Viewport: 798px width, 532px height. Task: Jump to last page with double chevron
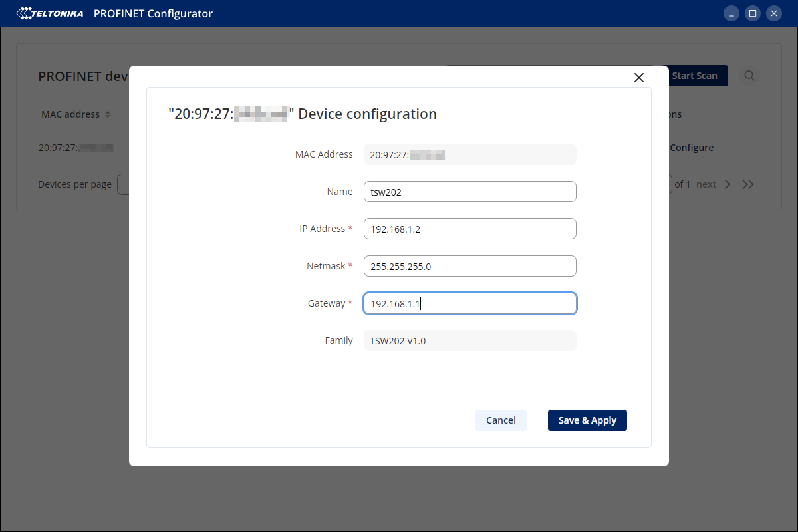tap(748, 184)
